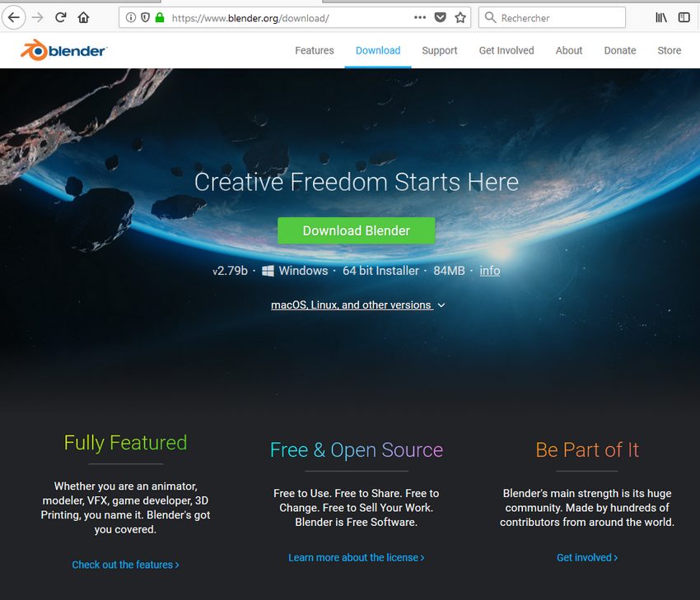The width and height of the screenshot is (700, 600).
Task: Go to the browser home page icon
Action: 83,18
